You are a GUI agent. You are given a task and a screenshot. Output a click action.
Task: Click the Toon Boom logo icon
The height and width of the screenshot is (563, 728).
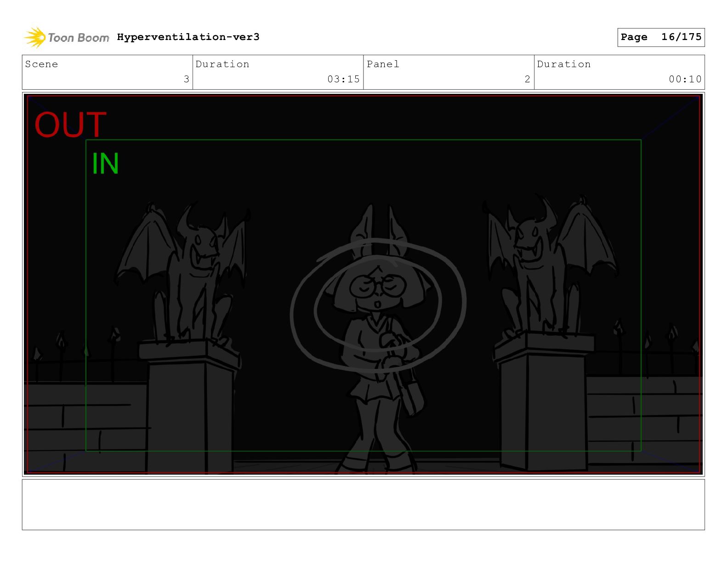click(35, 37)
